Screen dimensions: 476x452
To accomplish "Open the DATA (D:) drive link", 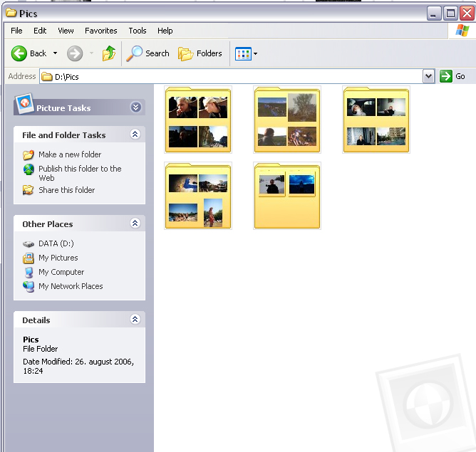I will tap(56, 243).
